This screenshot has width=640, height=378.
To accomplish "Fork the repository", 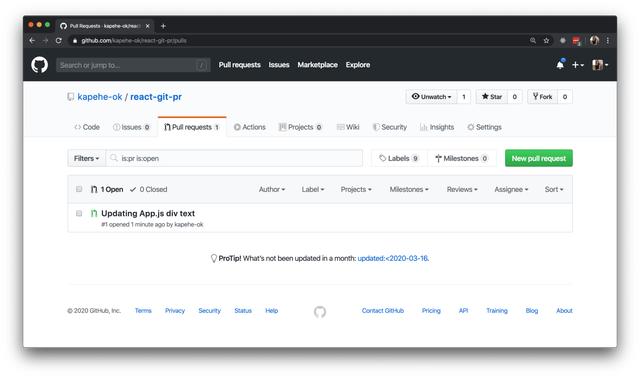I will coord(542,97).
